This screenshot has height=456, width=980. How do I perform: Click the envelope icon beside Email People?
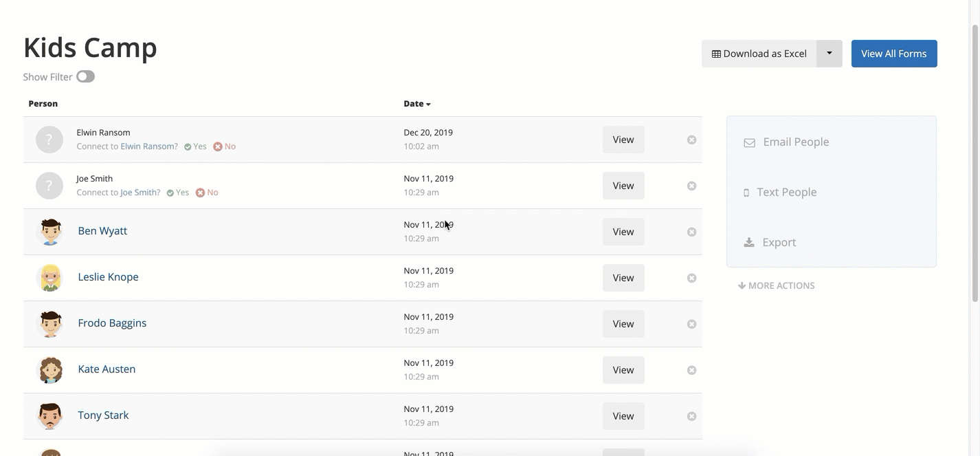[749, 142]
